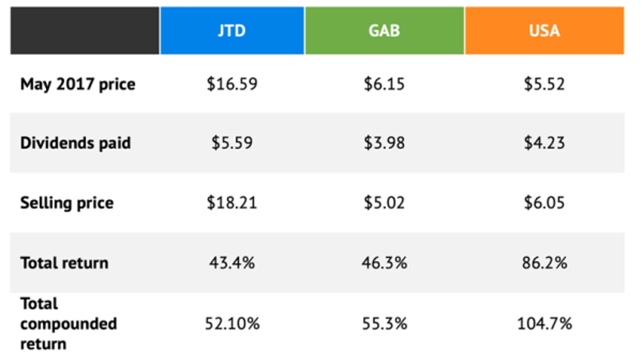Select the green GAB column header
The height and width of the screenshot is (364, 643).
point(384,31)
